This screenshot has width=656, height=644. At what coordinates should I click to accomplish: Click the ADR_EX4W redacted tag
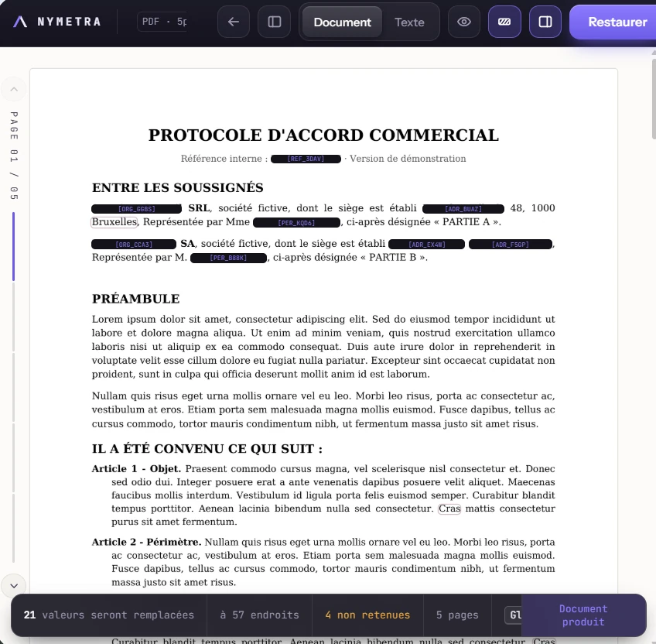427,244
